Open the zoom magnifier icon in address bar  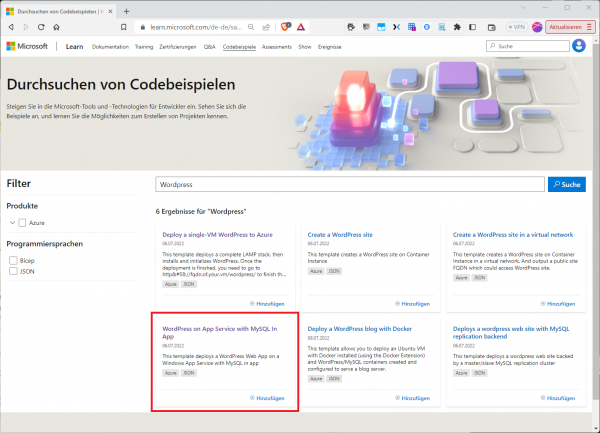pyautogui.click(x=251, y=27)
